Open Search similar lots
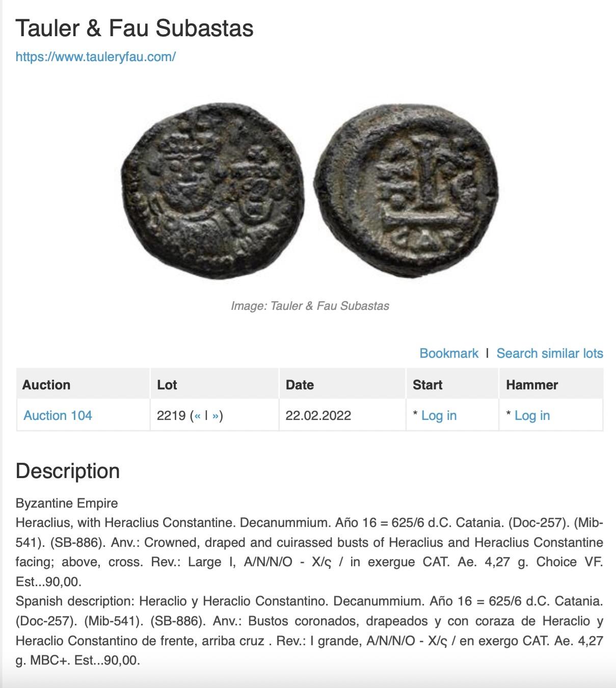This screenshot has height=688, width=616. coord(550,353)
